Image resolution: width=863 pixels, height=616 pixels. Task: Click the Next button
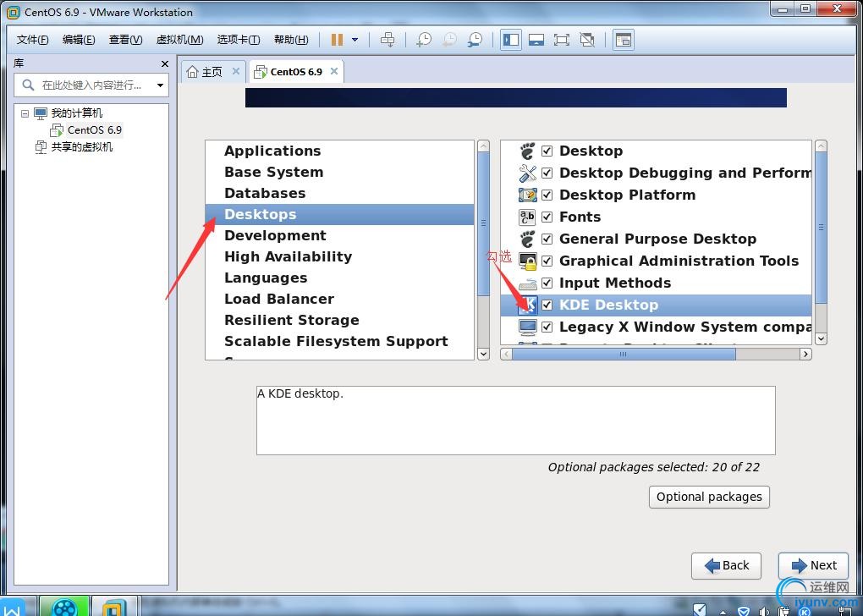(813, 565)
